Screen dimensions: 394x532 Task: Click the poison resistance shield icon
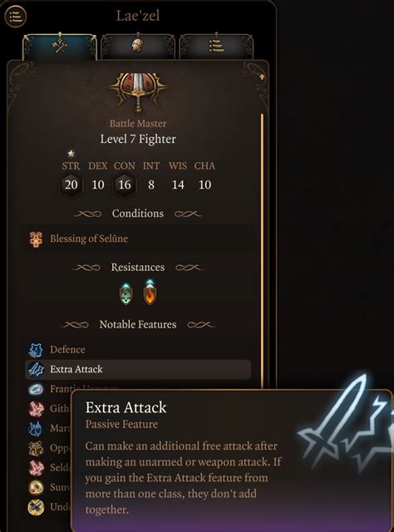(x=126, y=293)
